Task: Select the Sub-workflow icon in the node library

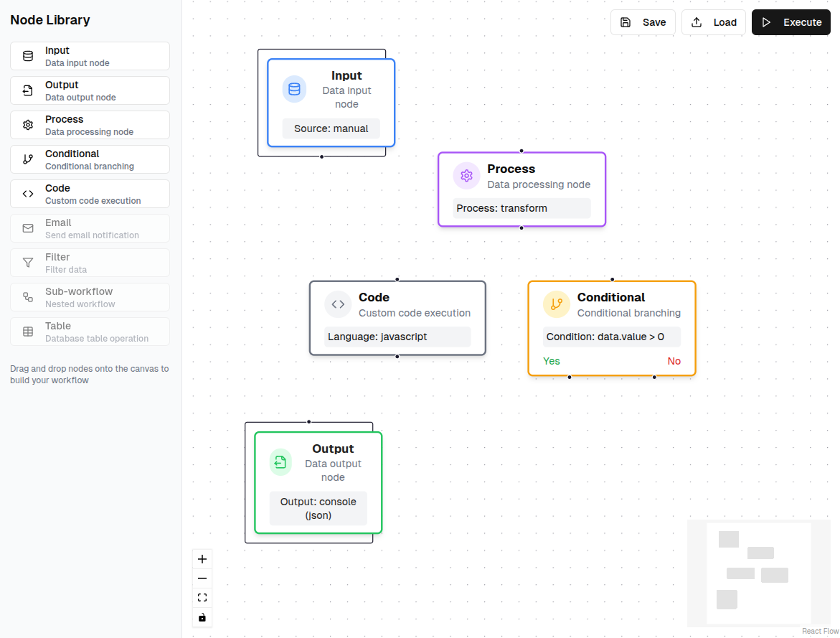Action: pos(27,296)
